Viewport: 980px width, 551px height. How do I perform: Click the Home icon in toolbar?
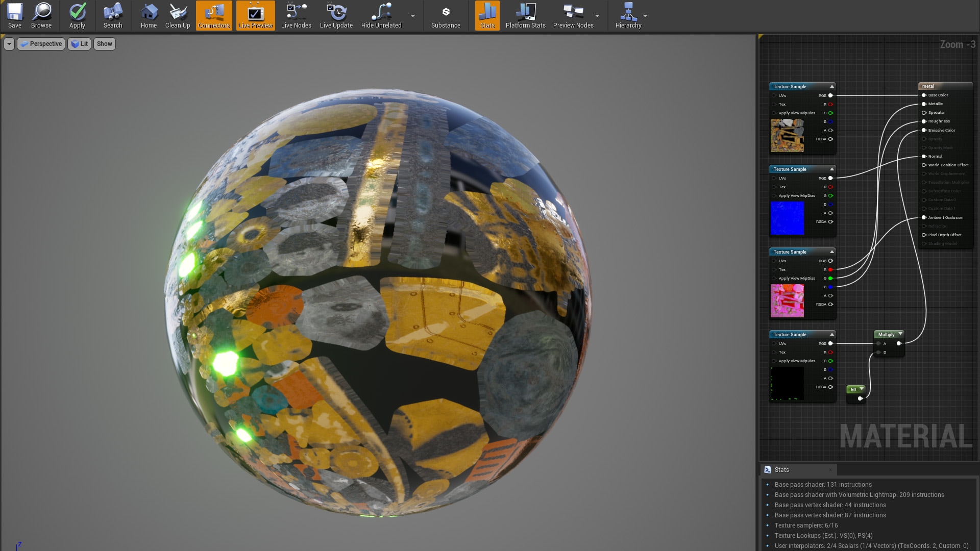point(149,15)
